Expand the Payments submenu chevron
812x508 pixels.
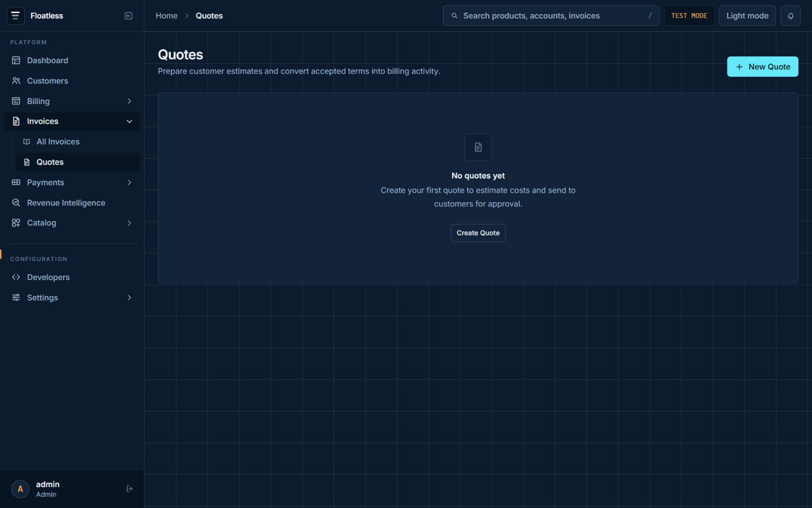click(x=129, y=182)
